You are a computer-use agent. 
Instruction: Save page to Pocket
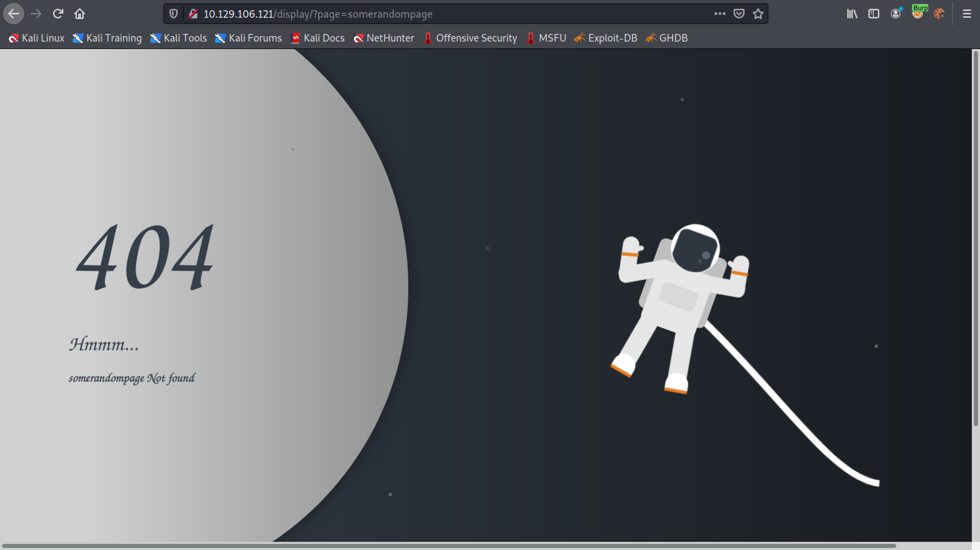coord(739,14)
